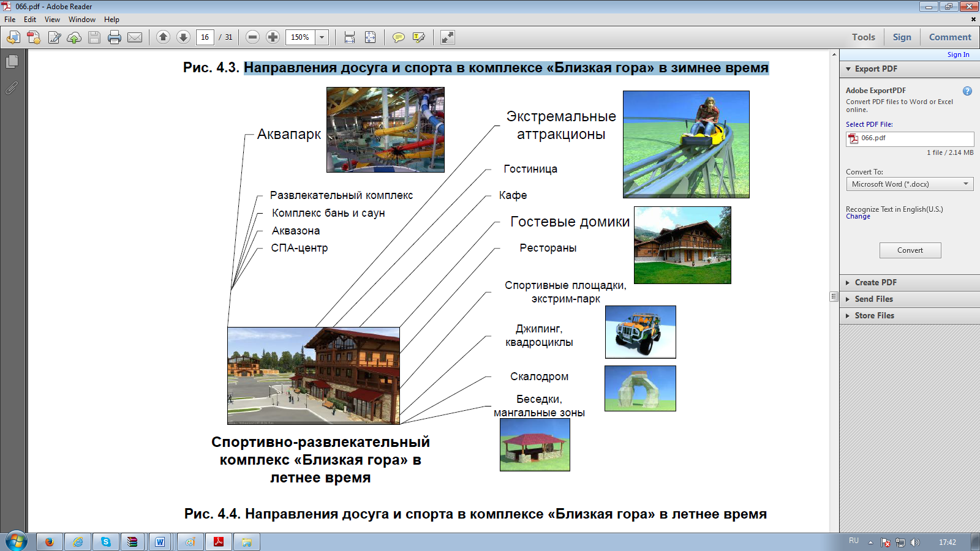This screenshot has height=551, width=980.
Task: Zoom out with the minus button
Action: point(253,37)
